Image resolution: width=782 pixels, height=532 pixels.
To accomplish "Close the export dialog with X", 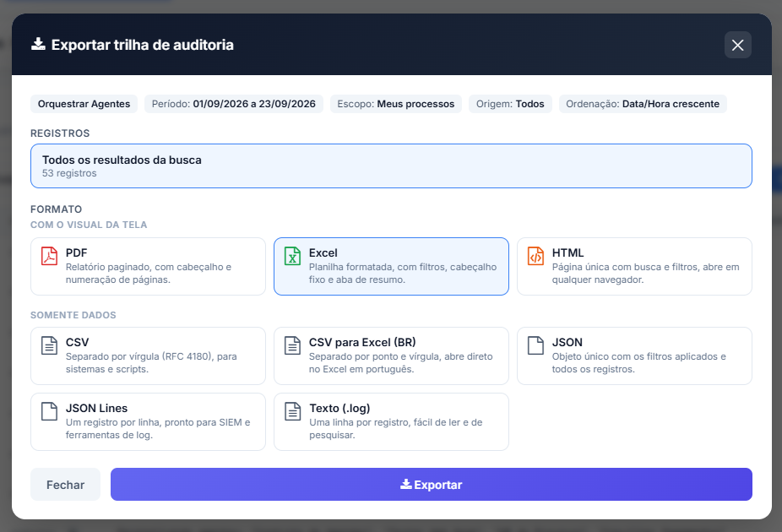I will (737, 45).
